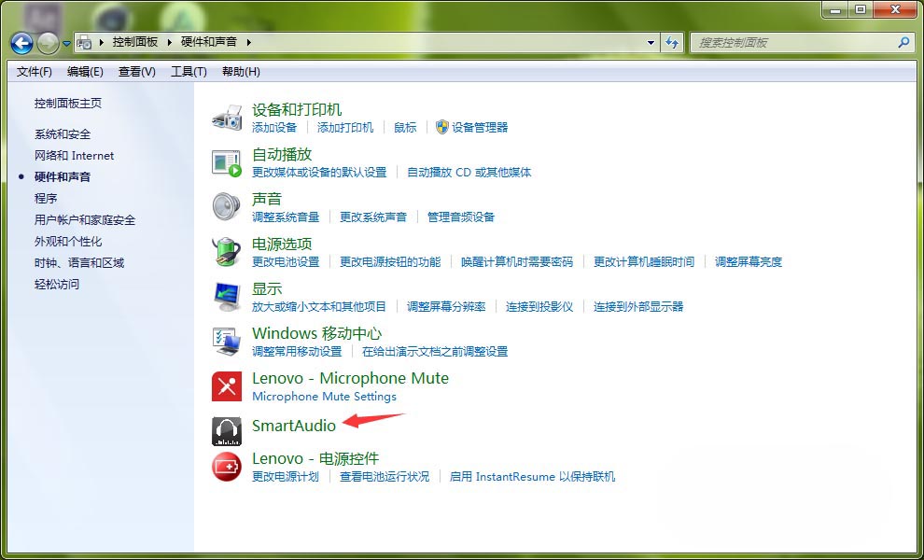
Task: Open 外观和个性化 in sidebar
Action: pos(68,241)
